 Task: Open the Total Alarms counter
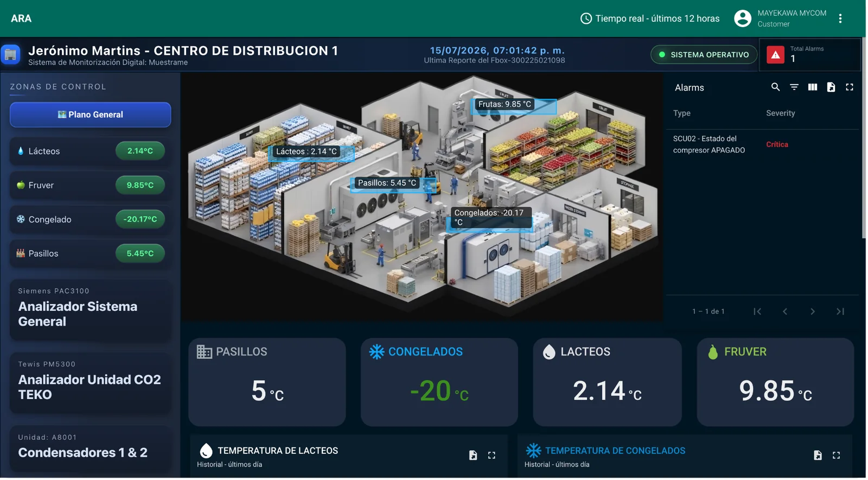click(809, 54)
